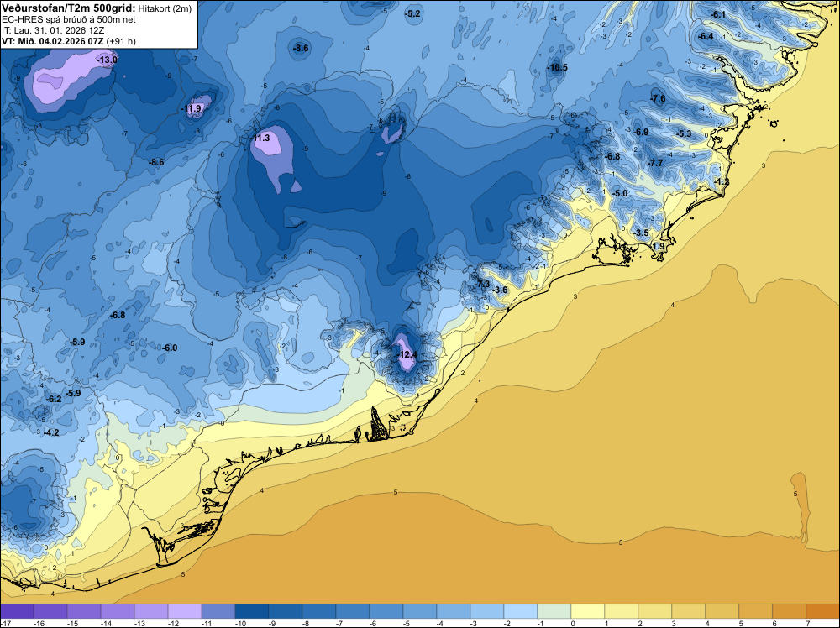840x628 pixels.
Task: Click the '-6.2' temperature label
Action: pos(54,399)
